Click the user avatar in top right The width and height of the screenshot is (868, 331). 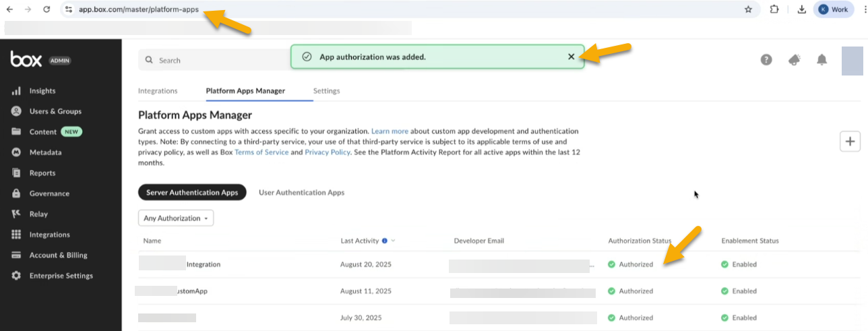pos(852,61)
